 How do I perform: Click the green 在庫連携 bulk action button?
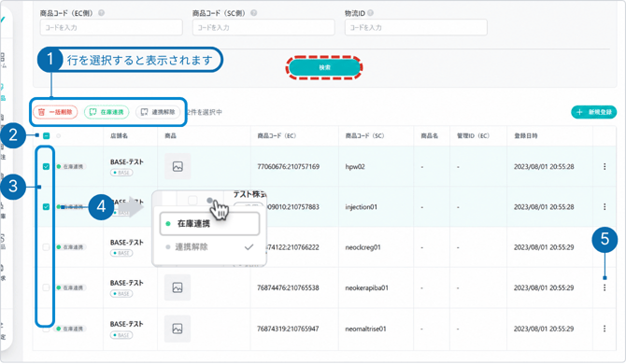pos(107,112)
